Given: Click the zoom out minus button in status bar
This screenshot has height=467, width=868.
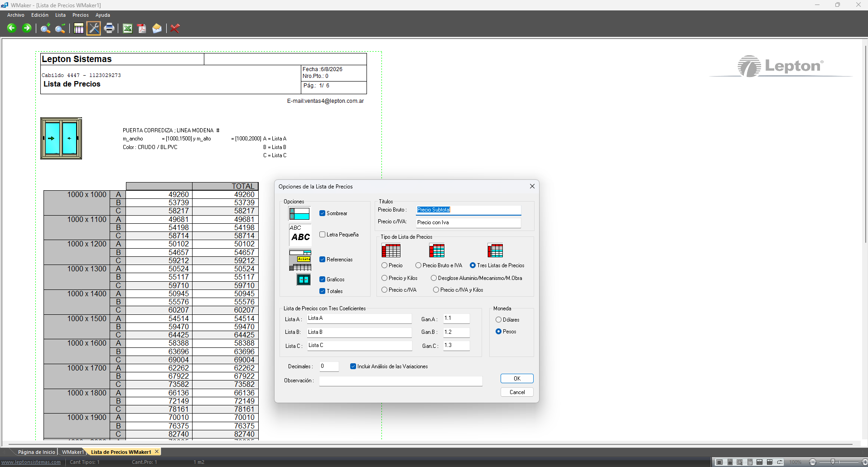Looking at the screenshot, I should pyautogui.click(x=813, y=462).
